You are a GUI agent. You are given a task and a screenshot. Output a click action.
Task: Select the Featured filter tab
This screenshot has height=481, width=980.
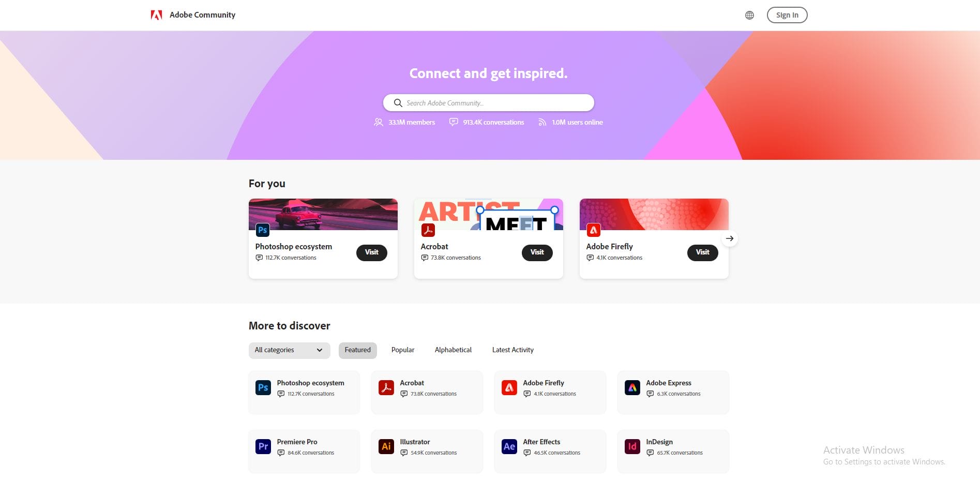[x=358, y=350]
